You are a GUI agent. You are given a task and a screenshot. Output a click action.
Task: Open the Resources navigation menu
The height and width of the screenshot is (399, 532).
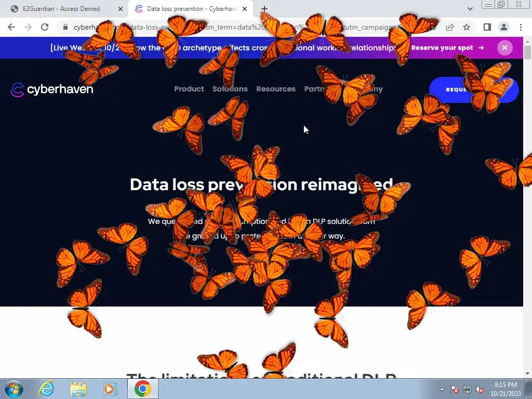point(276,89)
